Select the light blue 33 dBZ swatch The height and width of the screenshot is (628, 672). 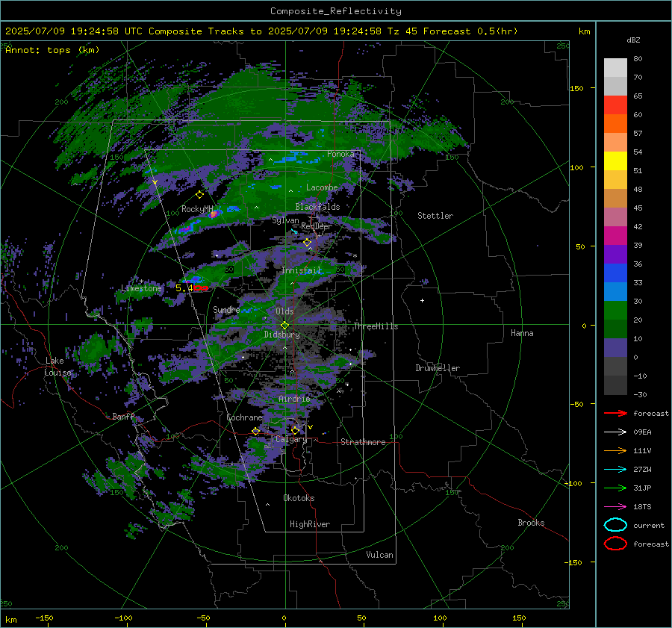click(615, 291)
